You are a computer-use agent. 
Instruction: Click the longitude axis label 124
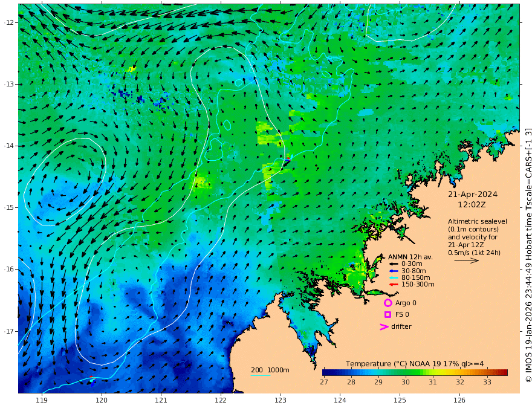[340, 401]
